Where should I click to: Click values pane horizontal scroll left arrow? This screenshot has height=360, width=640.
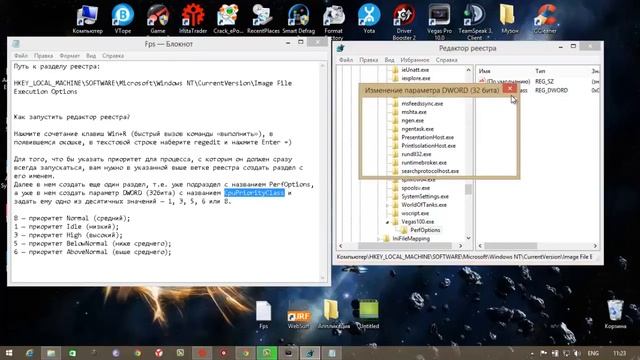[x=480, y=246]
